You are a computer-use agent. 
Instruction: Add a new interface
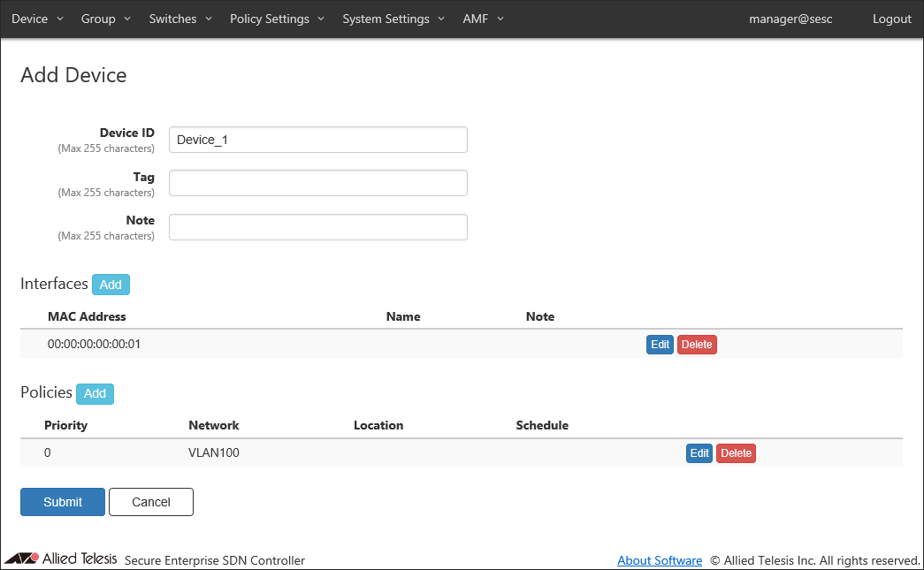point(111,285)
